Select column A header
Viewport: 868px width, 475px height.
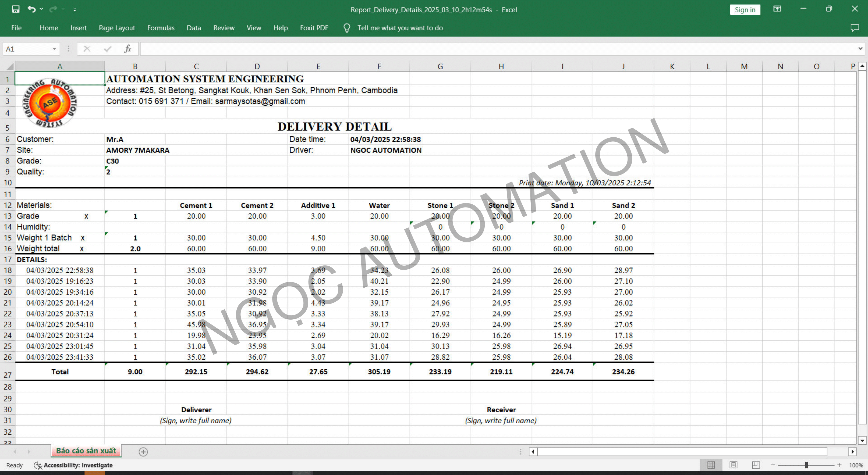pyautogui.click(x=60, y=66)
